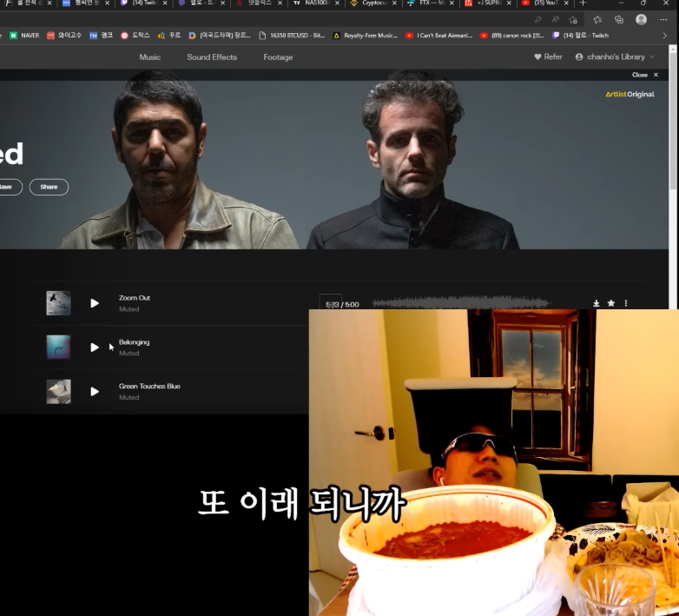Expand the bookmarks overflow chevron
679x616 pixels.
[x=665, y=36]
